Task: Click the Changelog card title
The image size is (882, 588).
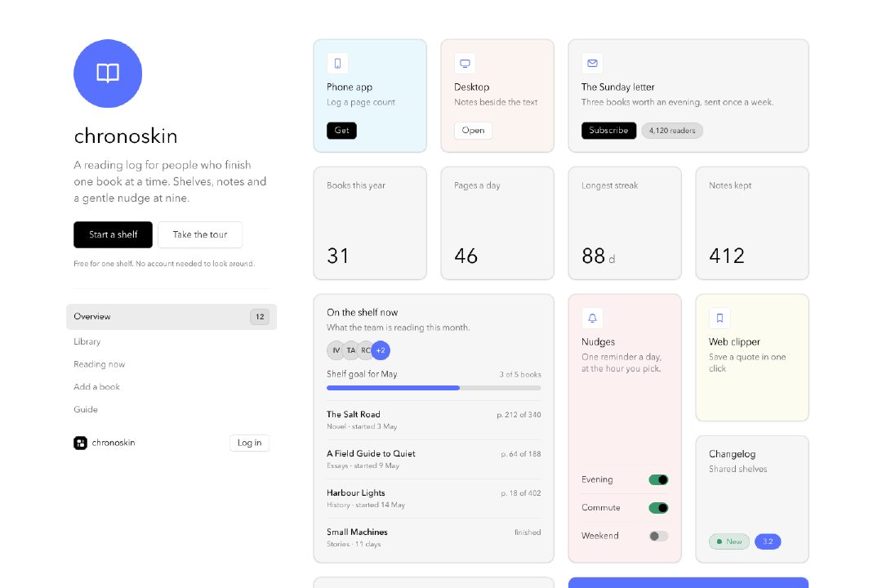Action: tap(732, 454)
